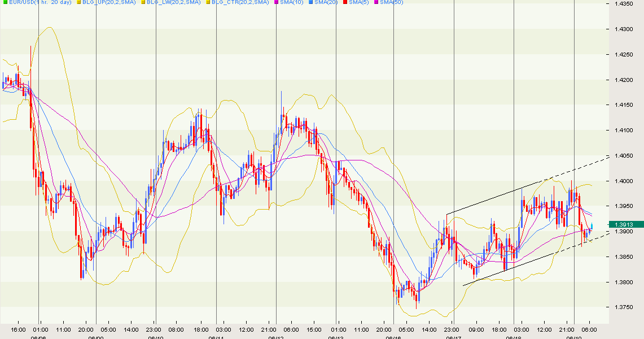
Task: Select the SMA(10) legend label
Action: 292,2
